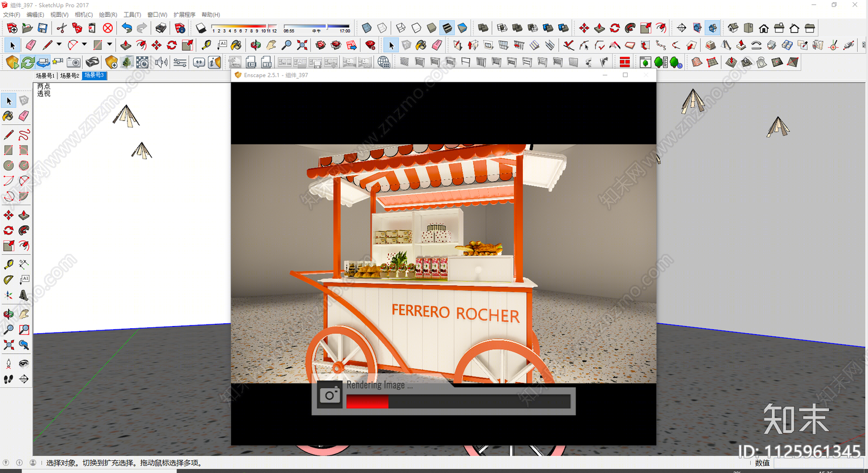868x473 pixels.
Task: Open the 文件(F) menu
Action: pos(11,15)
